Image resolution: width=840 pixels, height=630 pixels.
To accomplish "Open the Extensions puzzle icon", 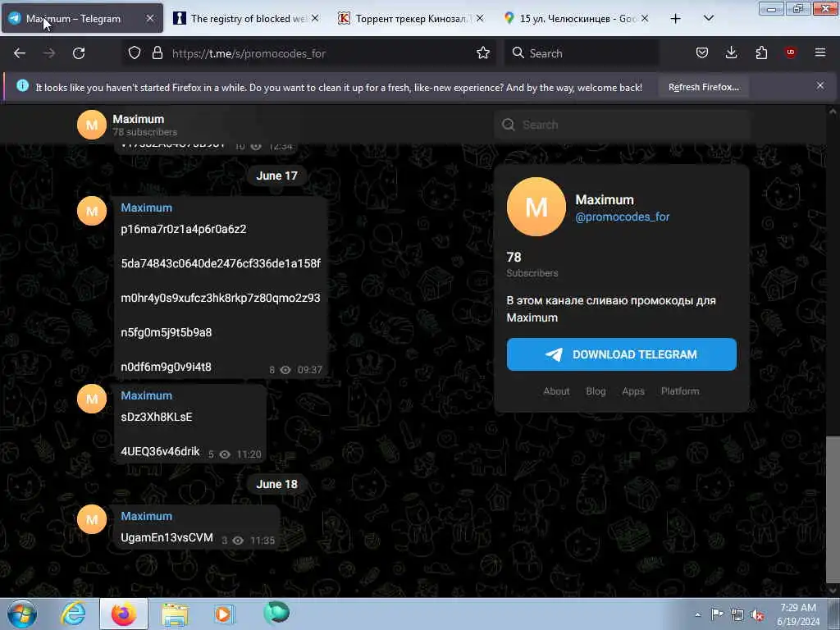I will point(761,52).
